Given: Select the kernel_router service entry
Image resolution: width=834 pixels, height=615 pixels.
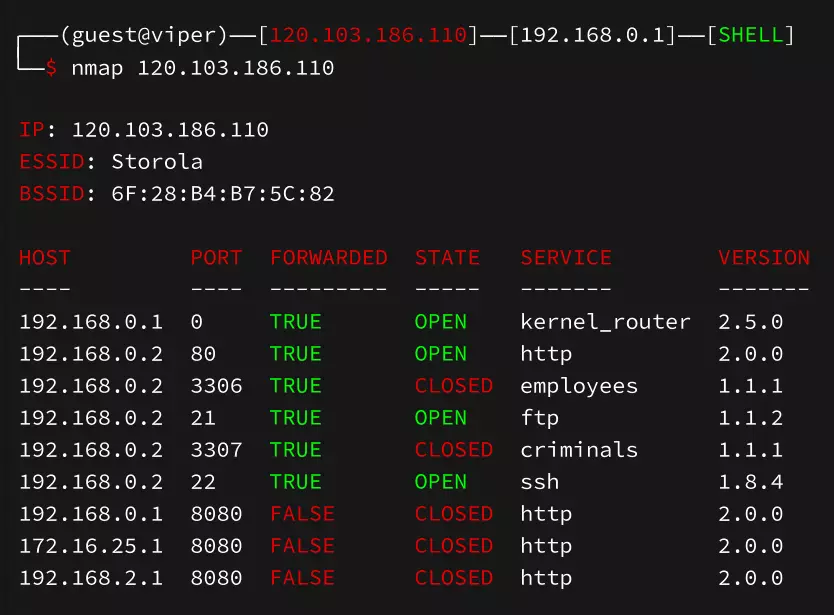Looking at the screenshot, I should tap(605, 322).
